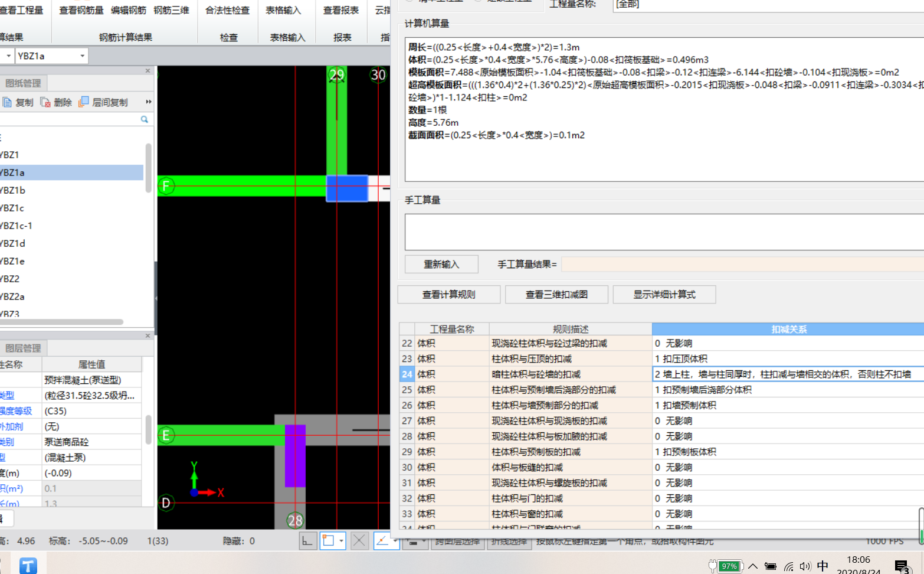
Task: Click the rectangle snap icon in status bar
Action: [x=328, y=541]
